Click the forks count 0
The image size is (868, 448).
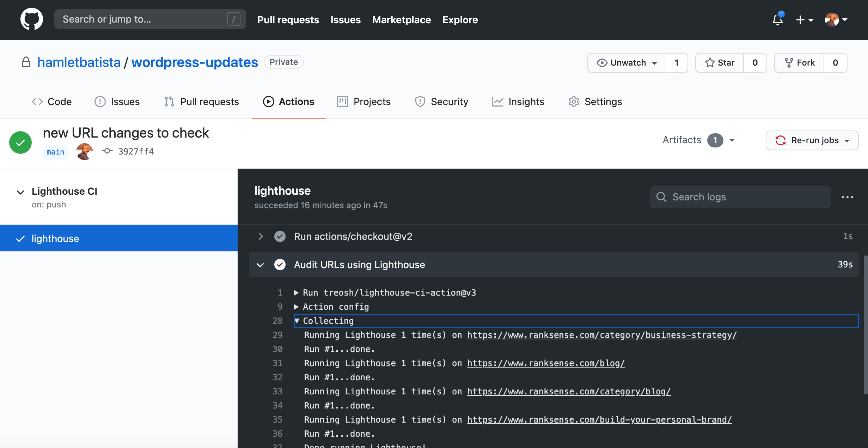click(x=835, y=63)
